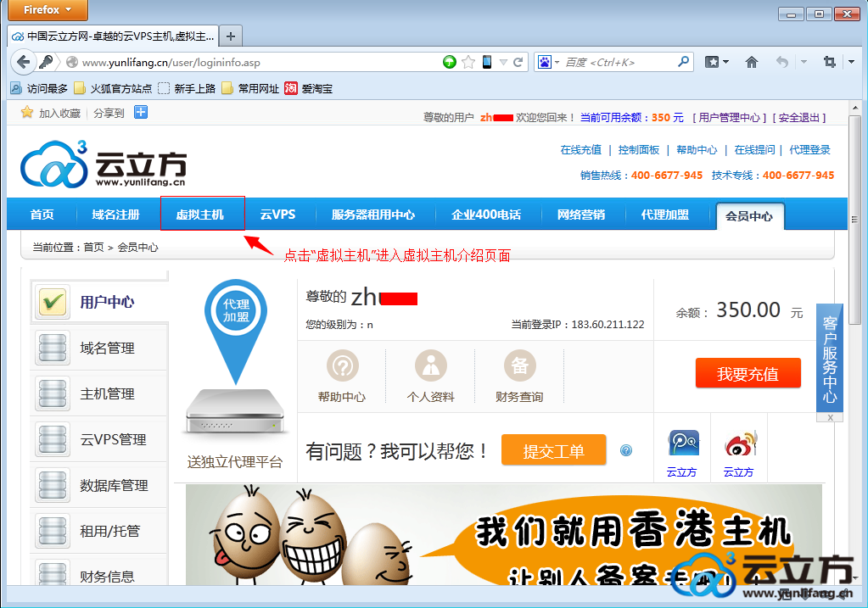Image resolution: width=868 pixels, height=608 pixels.
Task: Click the key icon beside the address bar
Action: 46,62
